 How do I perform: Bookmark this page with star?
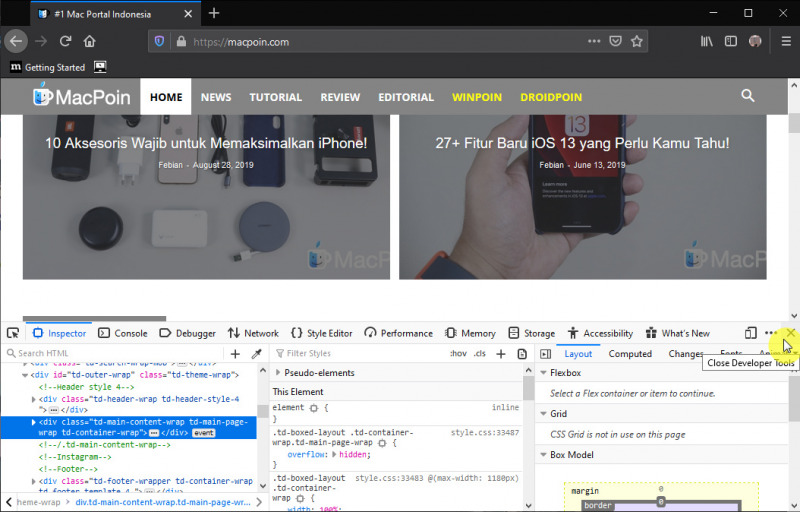[636, 41]
